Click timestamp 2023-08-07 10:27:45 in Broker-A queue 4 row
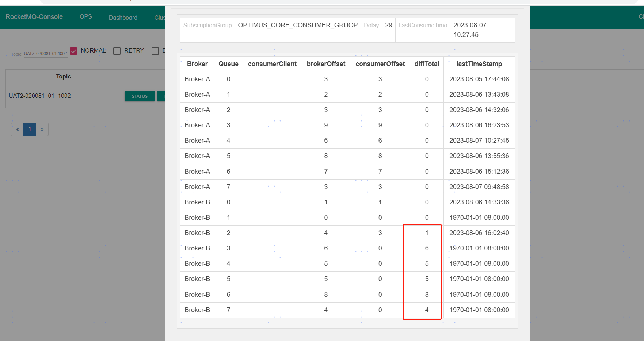The height and width of the screenshot is (341, 644). [x=479, y=141]
